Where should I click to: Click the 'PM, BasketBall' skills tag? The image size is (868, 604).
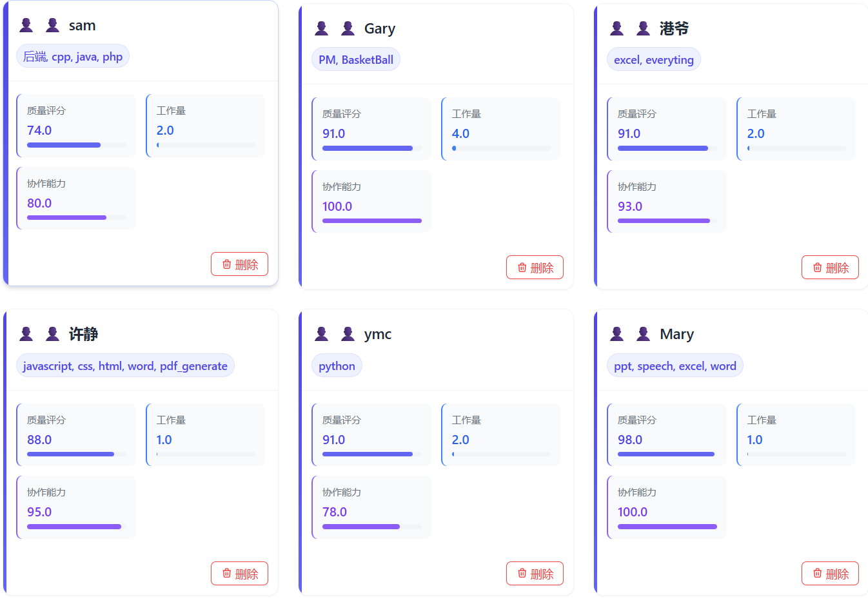[356, 60]
